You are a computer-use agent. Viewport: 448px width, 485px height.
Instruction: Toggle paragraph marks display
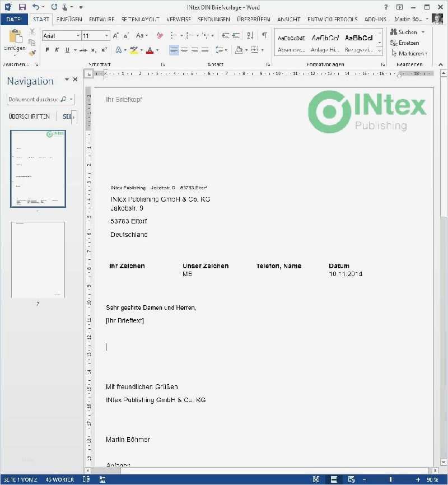(x=264, y=35)
